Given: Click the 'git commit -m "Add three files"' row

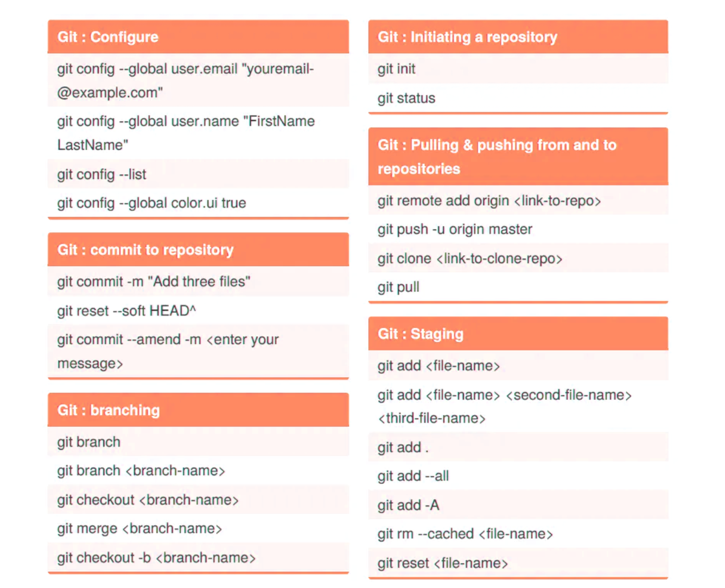Looking at the screenshot, I should pyautogui.click(x=198, y=282).
